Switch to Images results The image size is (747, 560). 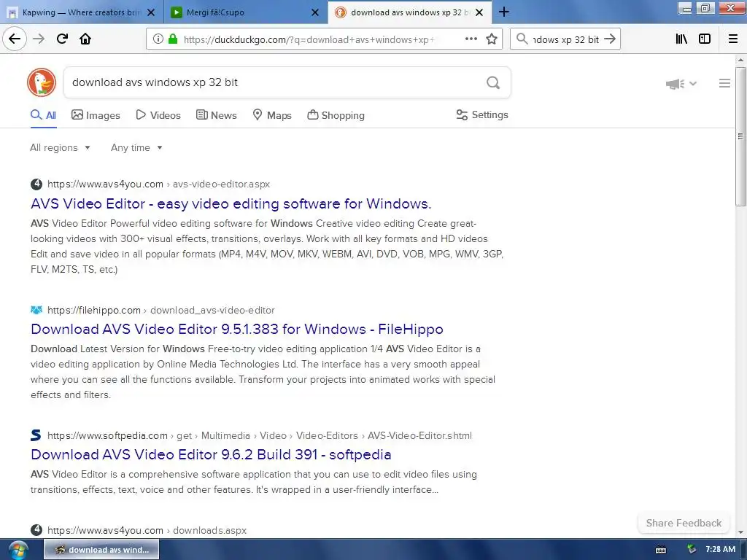tap(96, 115)
